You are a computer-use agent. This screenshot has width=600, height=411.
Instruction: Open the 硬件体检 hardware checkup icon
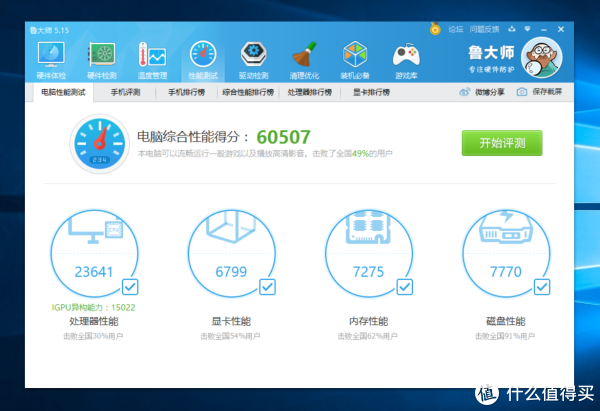(x=51, y=60)
